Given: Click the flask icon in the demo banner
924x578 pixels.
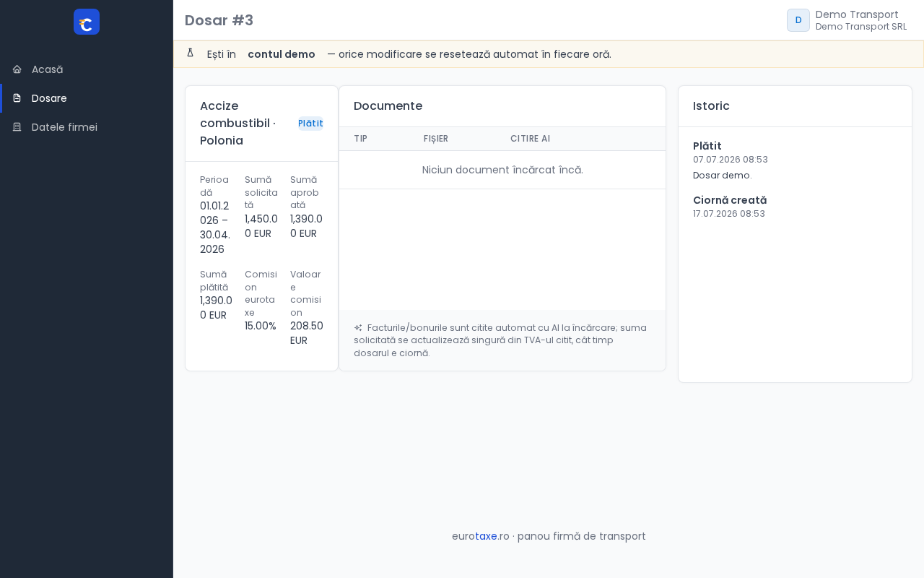Looking at the screenshot, I should click(191, 53).
